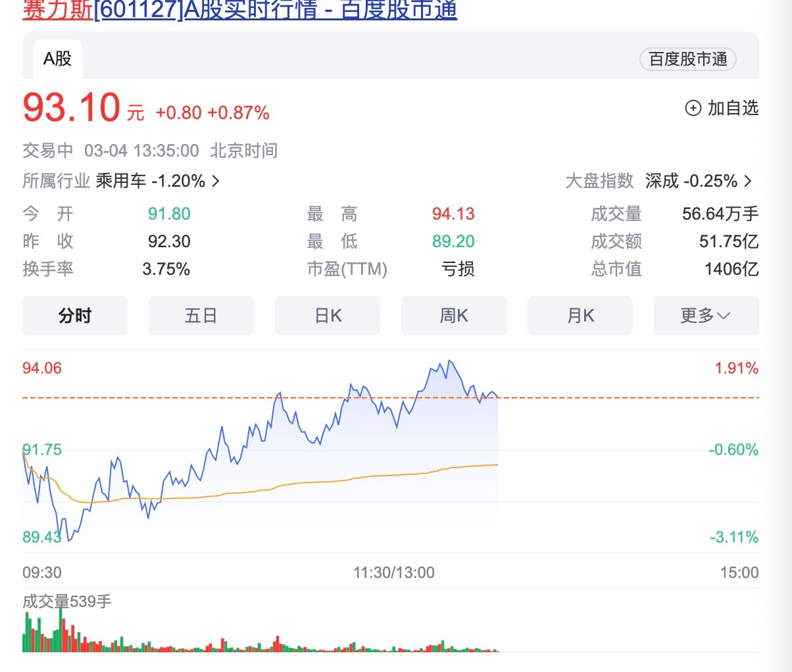
Task: Click the 百度股市通 badge button
Action: (687, 59)
